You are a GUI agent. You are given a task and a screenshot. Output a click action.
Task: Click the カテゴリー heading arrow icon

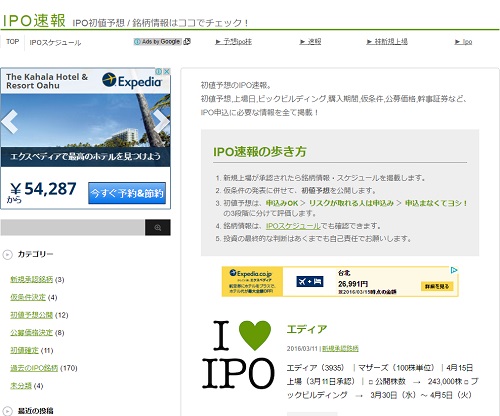[7, 255]
